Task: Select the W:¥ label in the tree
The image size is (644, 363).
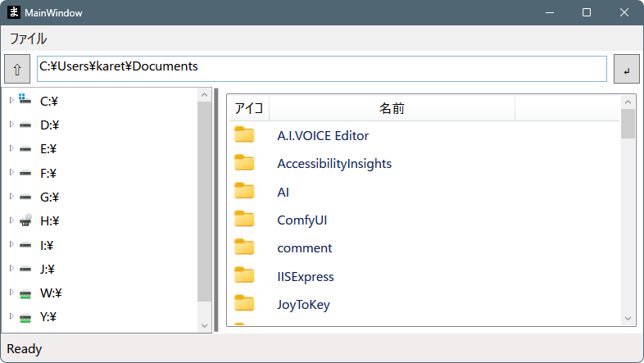Action: pyautogui.click(x=51, y=293)
